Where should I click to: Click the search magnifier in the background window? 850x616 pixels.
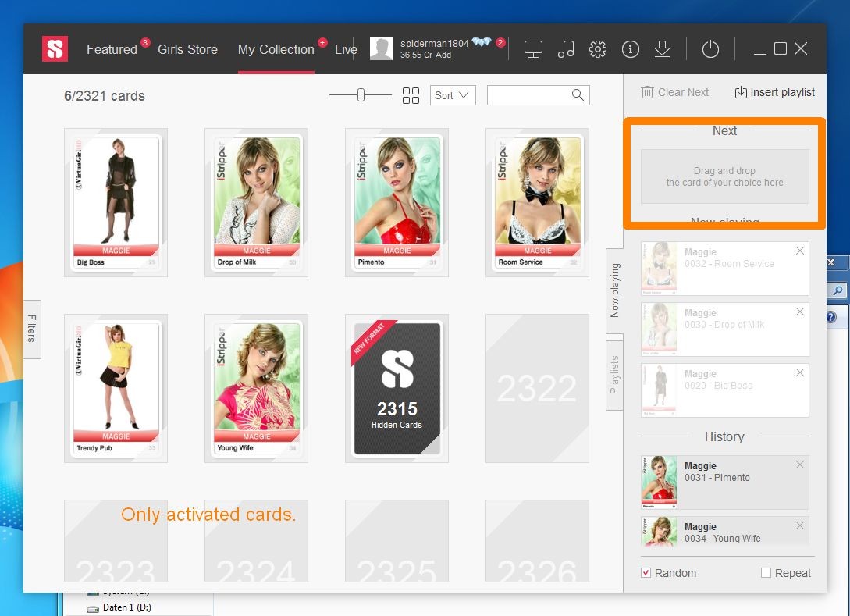point(838,290)
